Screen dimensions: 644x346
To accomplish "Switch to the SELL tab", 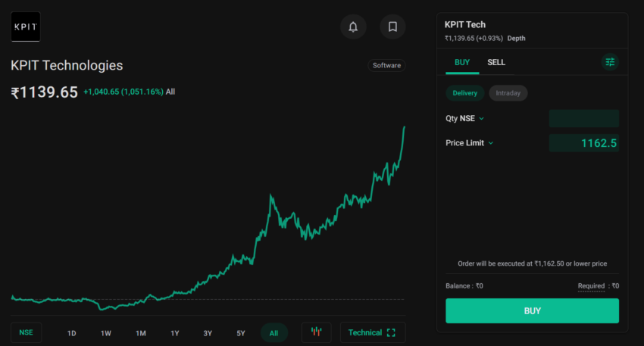I will 496,62.
